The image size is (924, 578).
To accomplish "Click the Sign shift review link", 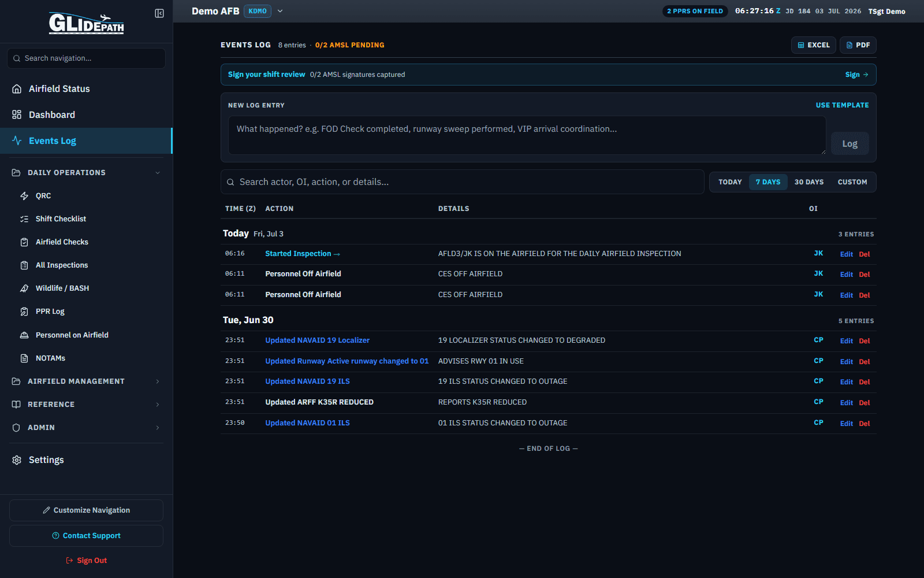I will coord(857,75).
